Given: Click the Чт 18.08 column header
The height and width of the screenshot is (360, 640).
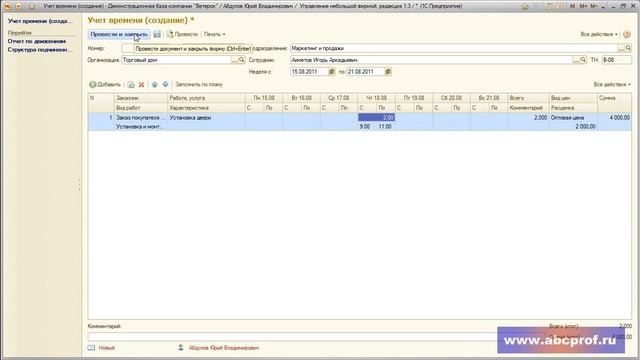Looking at the screenshot, I should (376, 98).
